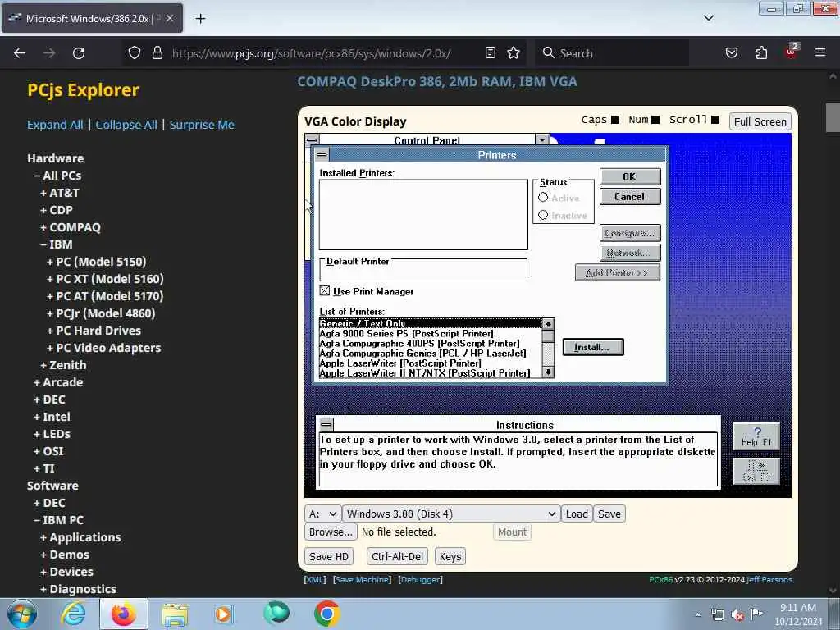Open the Windows 3.00 (Disk 4) dropdown
This screenshot has height=630, width=840.
pos(451,514)
